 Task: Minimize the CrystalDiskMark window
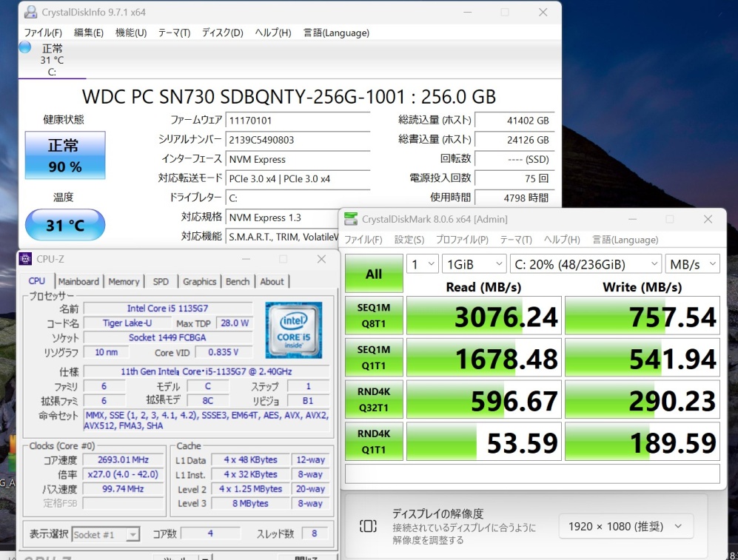(x=632, y=219)
